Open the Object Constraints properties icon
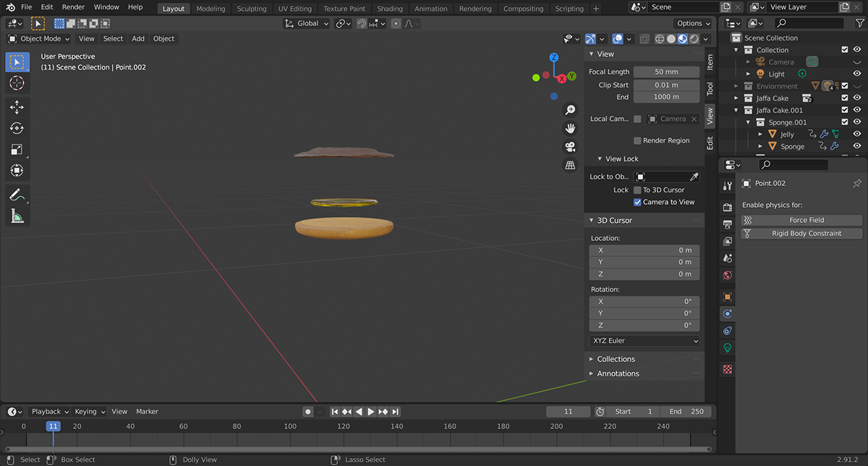868x466 pixels. [x=728, y=331]
